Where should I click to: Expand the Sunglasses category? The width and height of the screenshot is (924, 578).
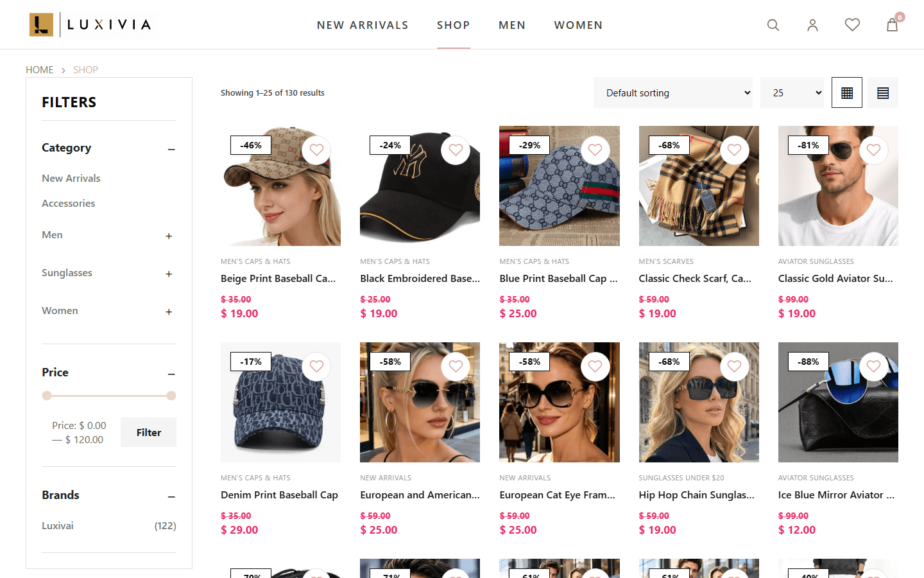[169, 274]
